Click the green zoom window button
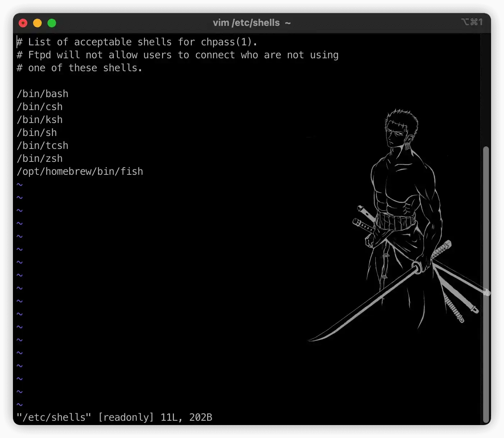The width and height of the screenshot is (504, 438). click(x=52, y=23)
